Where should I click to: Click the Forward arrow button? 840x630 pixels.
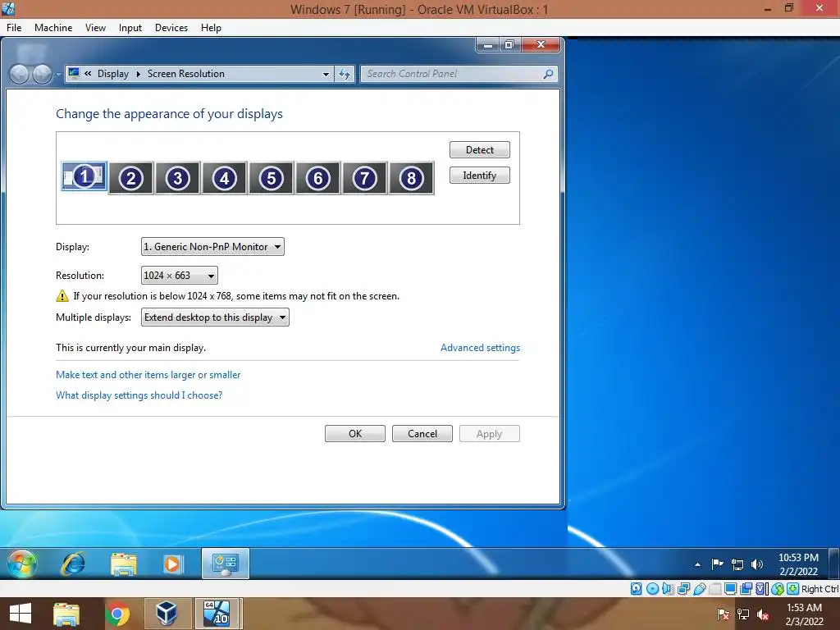coord(42,74)
